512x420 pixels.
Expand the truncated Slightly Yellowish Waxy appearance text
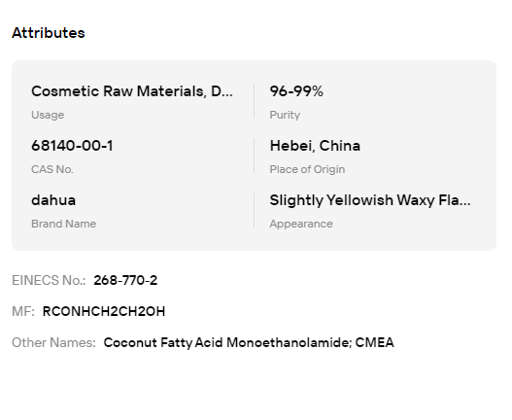(x=370, y=200)
